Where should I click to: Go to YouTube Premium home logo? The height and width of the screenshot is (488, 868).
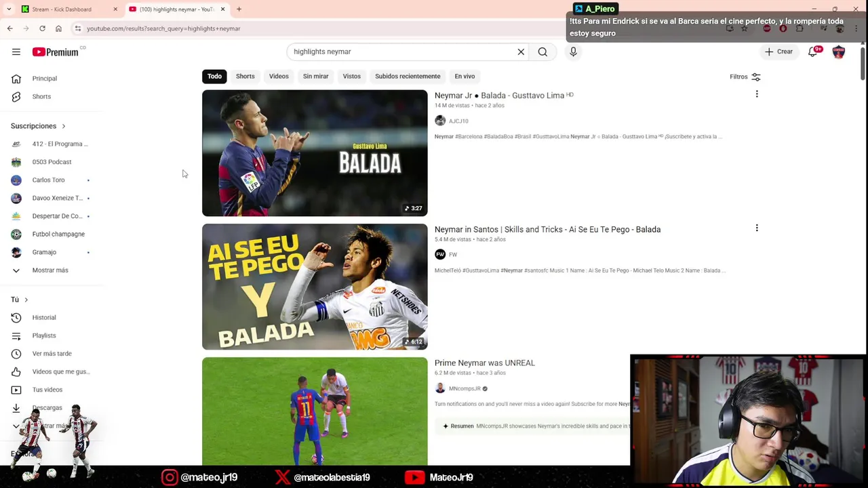(55, 52)
